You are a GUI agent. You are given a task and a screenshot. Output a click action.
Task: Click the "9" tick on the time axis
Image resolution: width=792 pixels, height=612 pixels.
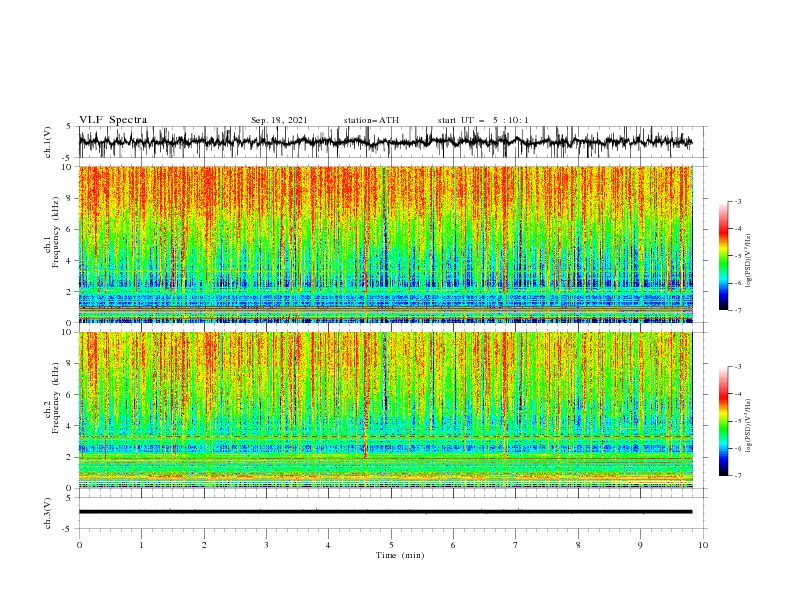(640, 545)
